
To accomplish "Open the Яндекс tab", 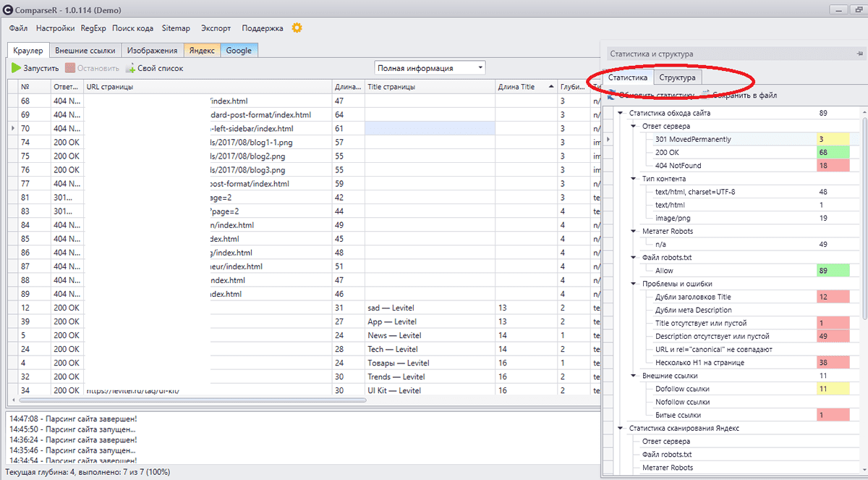I will 203,50.
